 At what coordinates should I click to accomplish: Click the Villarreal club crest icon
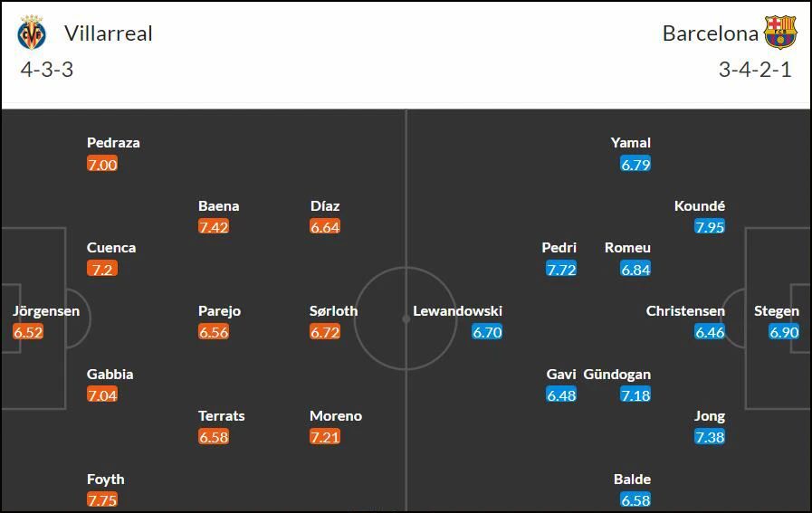[32, 33]
